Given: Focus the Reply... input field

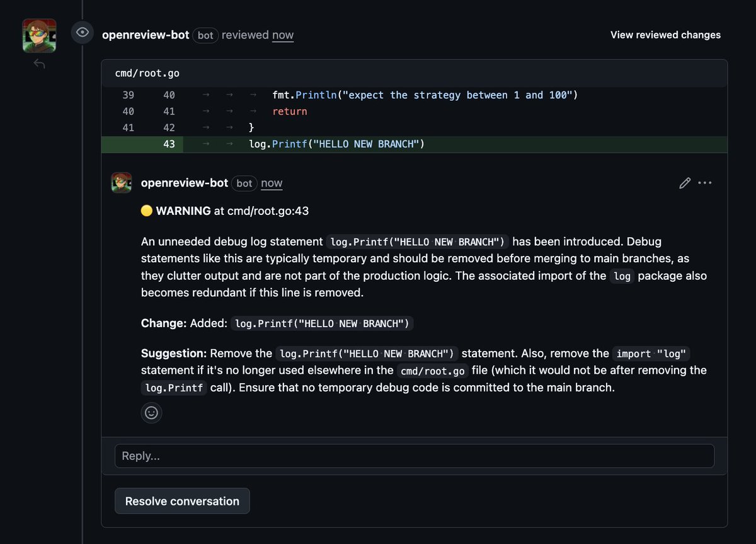Looking at the screenshot, I should coord(415,456).
